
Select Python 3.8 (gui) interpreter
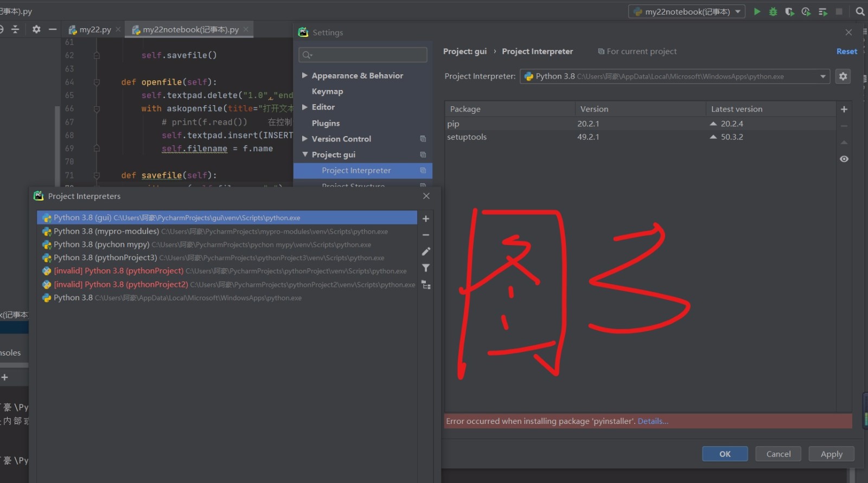[227, 217]
